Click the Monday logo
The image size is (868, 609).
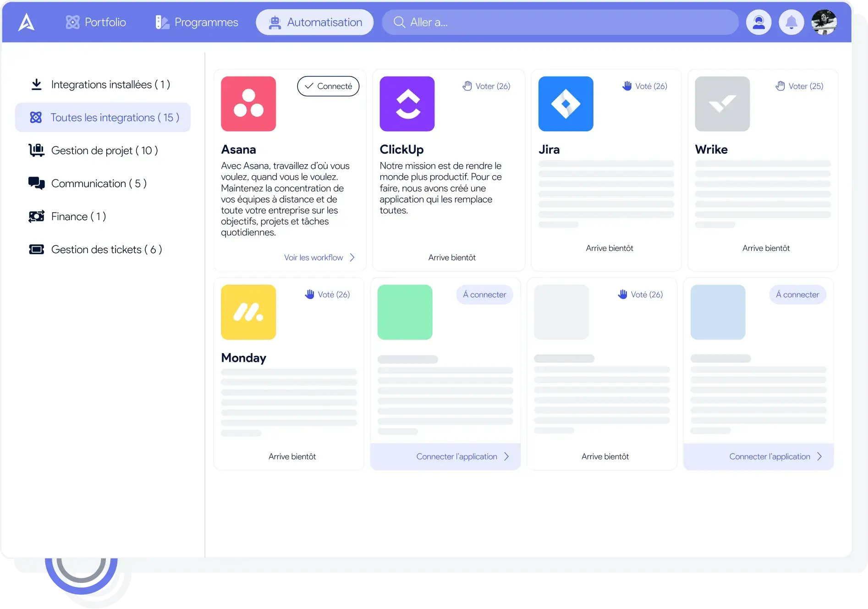tap(248, 312)
